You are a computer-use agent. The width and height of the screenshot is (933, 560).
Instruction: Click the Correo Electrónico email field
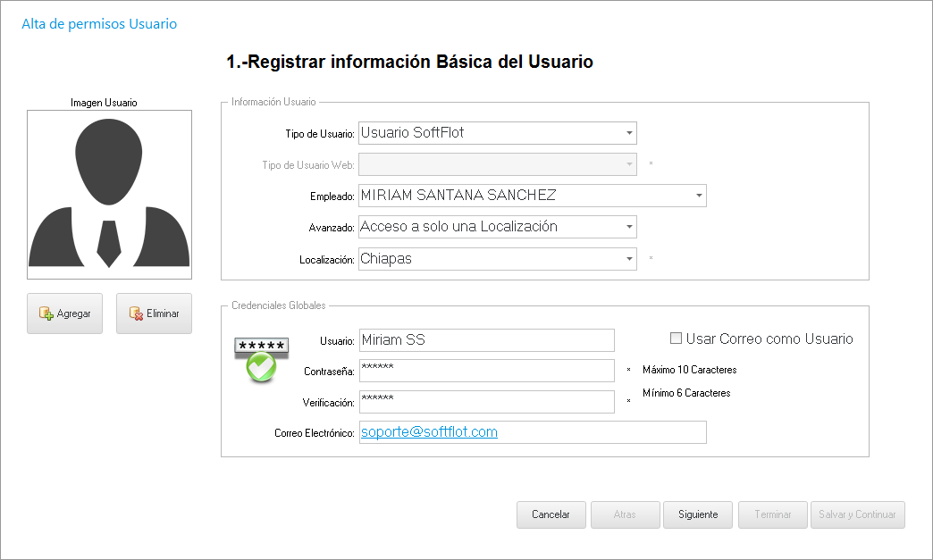tap(532, 432)
